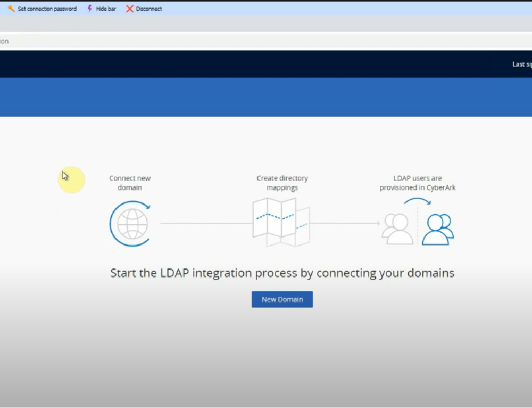The width and height of the screenshot is (532, 408).
Task: Click the lightning bolt Hide bar icon
Action: [x=90, y=9]
